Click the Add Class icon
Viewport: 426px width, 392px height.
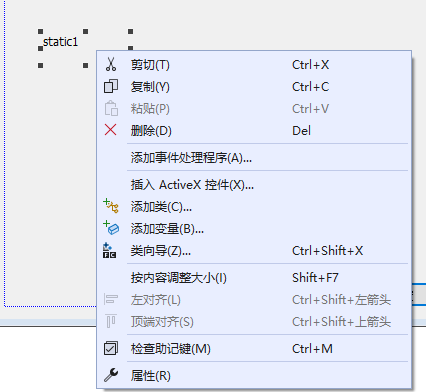tap(111, 206)
